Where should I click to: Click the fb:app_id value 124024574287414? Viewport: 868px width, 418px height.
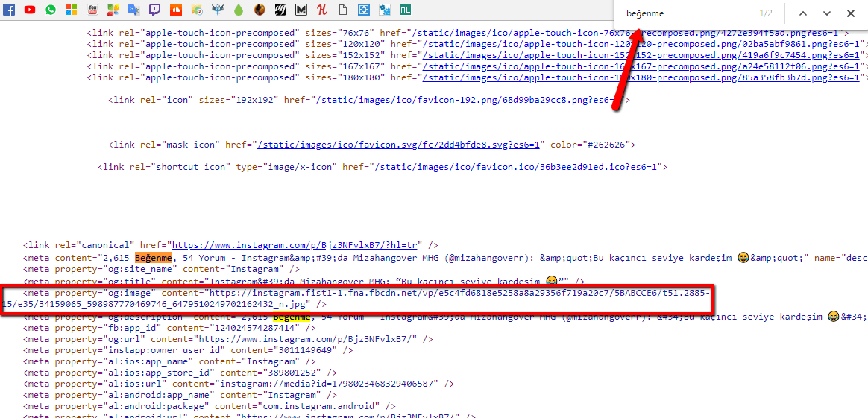click(x=248, y=328)
